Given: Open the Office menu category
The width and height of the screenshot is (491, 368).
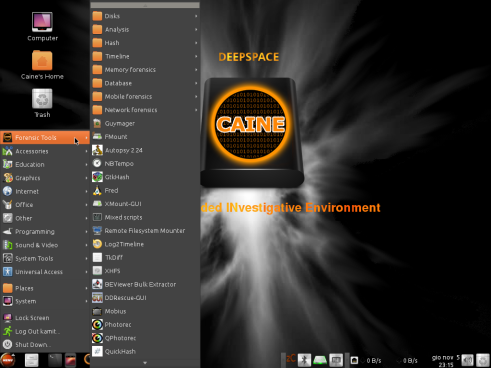Looking at the screenshot, I should (45, 205).
